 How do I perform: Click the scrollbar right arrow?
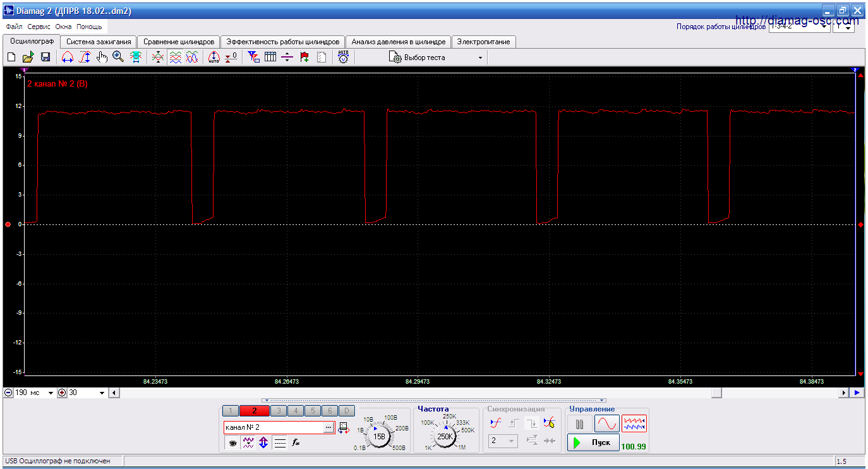(x=844, y=393)
